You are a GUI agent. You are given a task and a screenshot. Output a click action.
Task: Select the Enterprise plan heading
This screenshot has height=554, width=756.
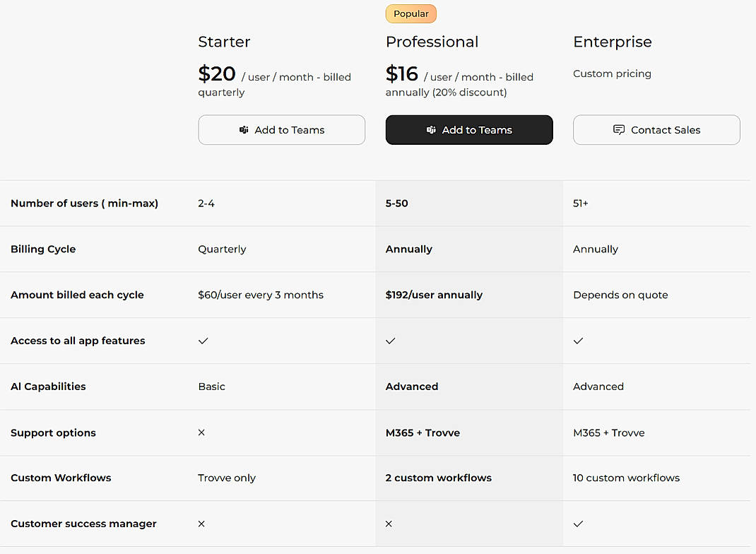click(612, 42)
